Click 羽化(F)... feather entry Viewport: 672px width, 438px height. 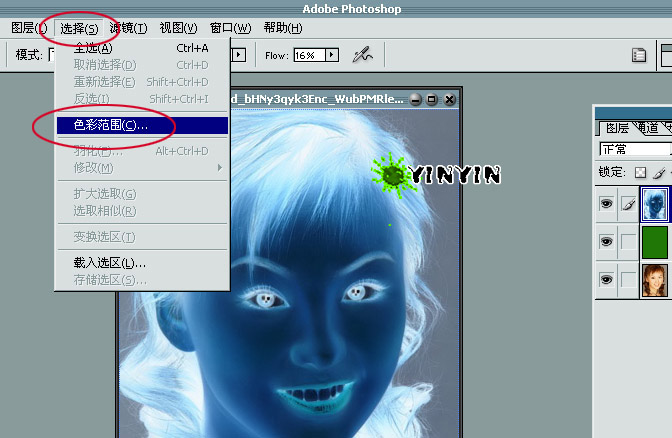click(x=142, y=151)
